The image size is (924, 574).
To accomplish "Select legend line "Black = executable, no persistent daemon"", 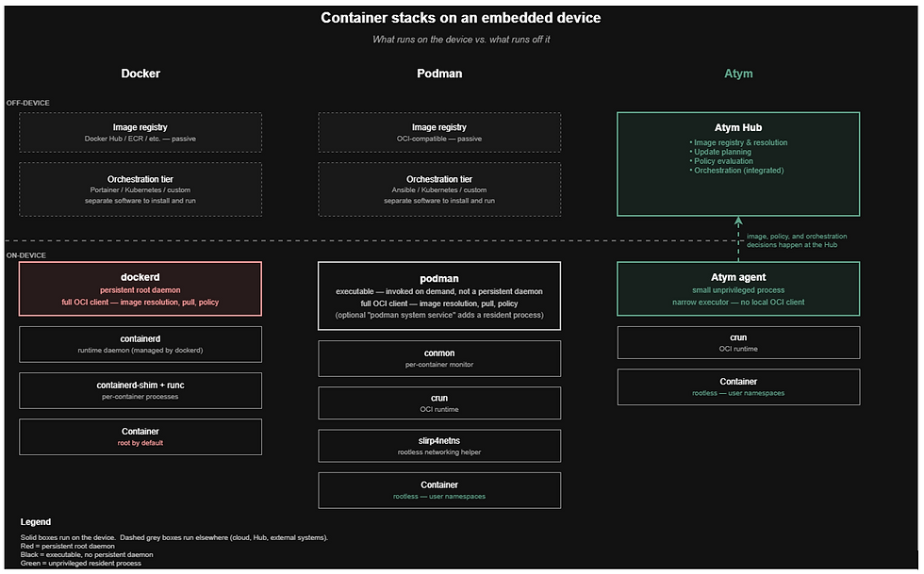I will 87,554.
